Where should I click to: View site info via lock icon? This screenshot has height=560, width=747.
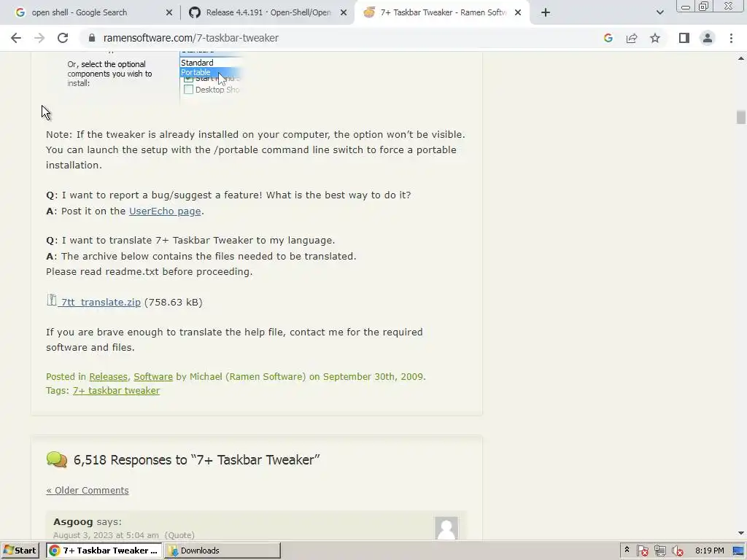pos(92,38)
